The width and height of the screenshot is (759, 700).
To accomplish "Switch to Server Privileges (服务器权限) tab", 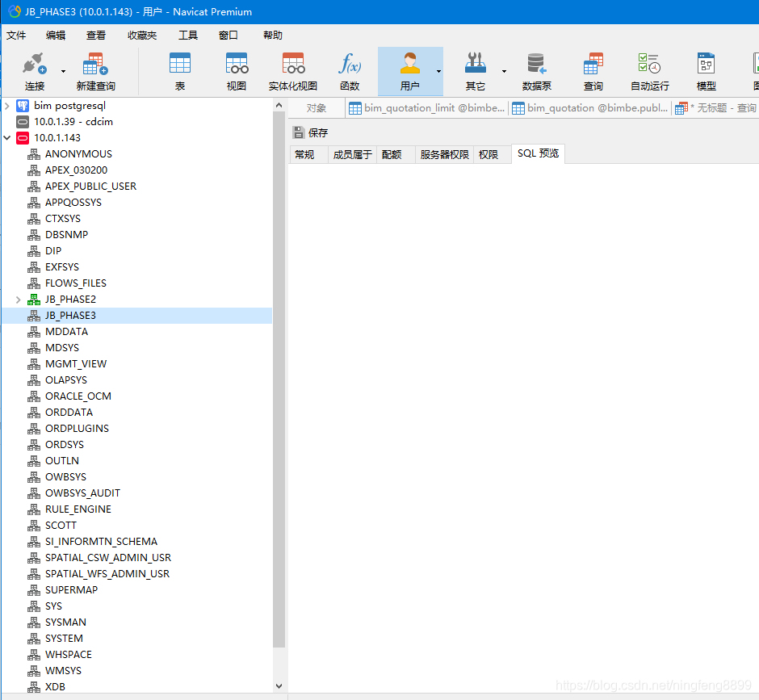I will pos(444,154).
